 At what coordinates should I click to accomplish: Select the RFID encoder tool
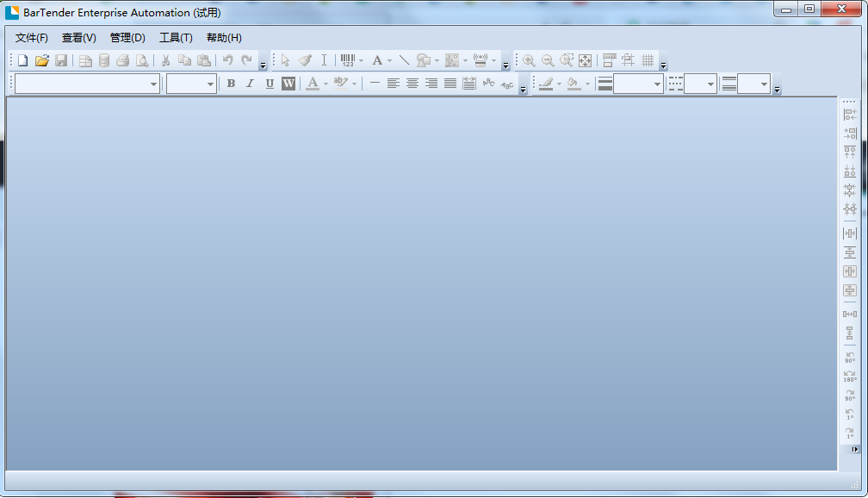[480, 60]
